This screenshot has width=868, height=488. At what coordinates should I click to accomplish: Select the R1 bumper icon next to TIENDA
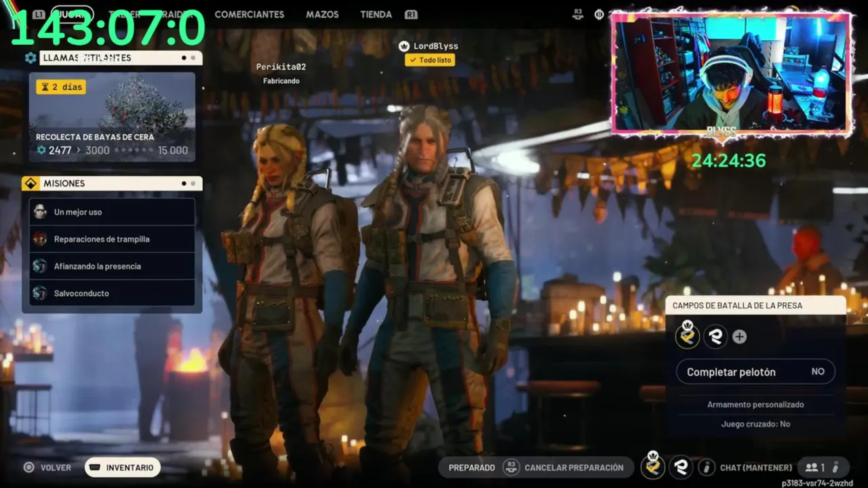click(x=411, y=14)
